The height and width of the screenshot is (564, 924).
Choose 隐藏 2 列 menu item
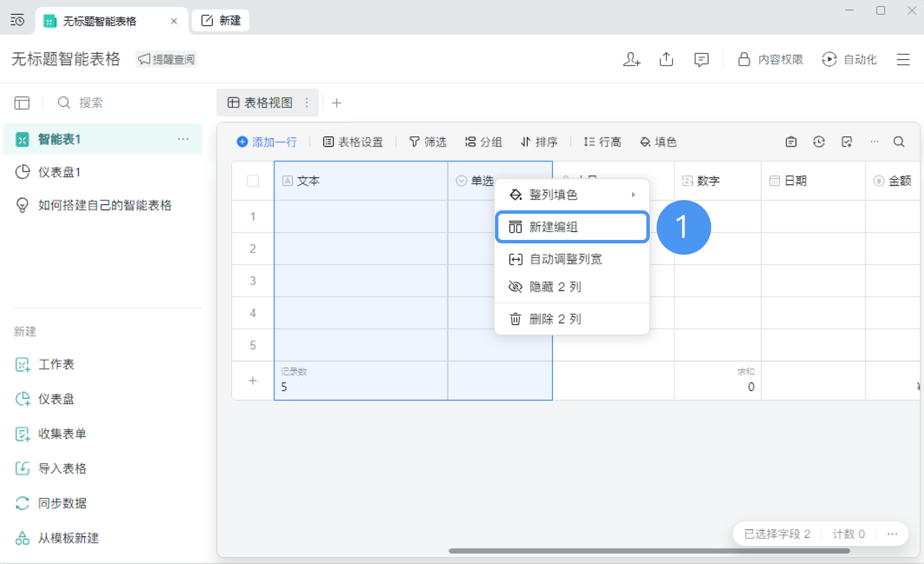572,287
